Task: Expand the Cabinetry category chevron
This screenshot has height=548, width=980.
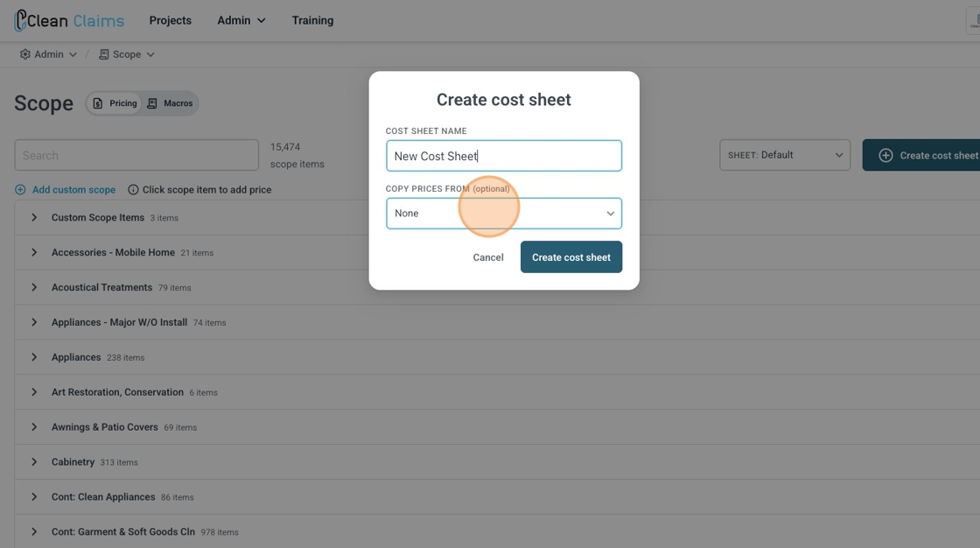Action: coord(34,461)
